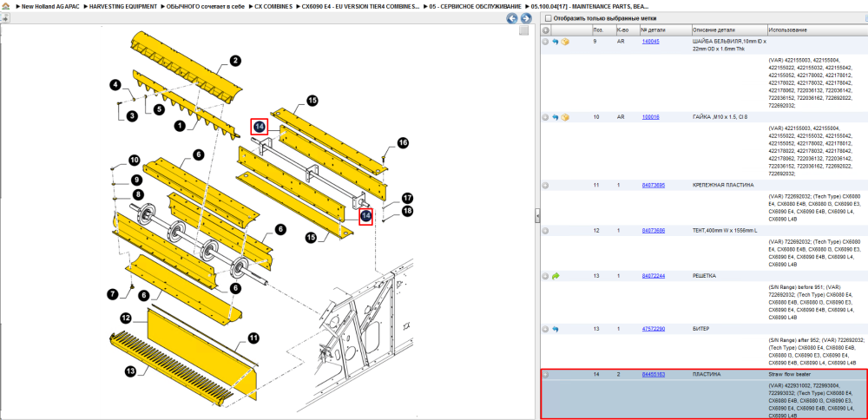Viewport: 868px width, 420px height.
Task: Select callout 18 in the diagram
Action: [407, 211]
